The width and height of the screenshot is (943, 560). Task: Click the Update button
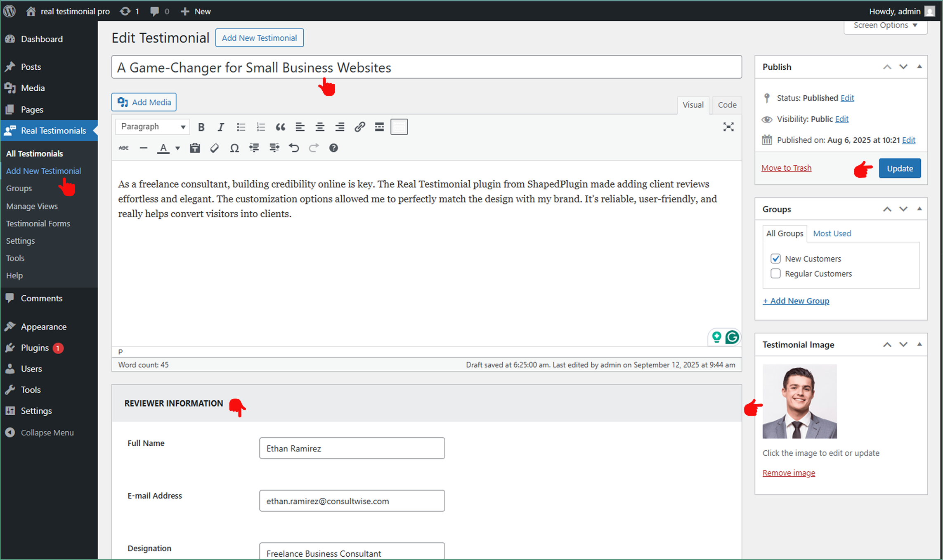coord(900,168)
